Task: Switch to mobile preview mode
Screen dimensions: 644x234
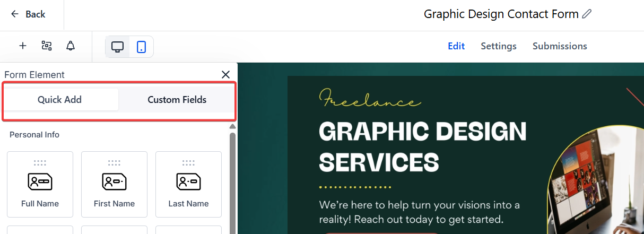Action: [x=141, y=47]
